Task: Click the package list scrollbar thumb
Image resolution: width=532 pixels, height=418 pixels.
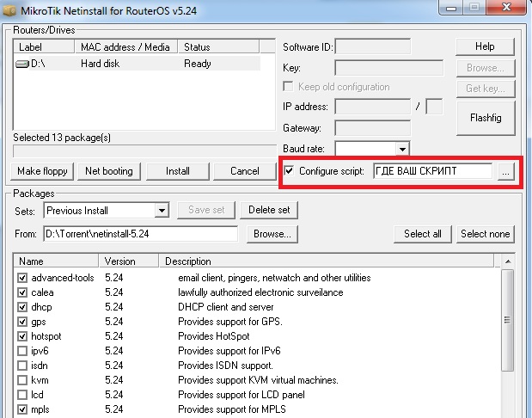Action: pos(508,320)
